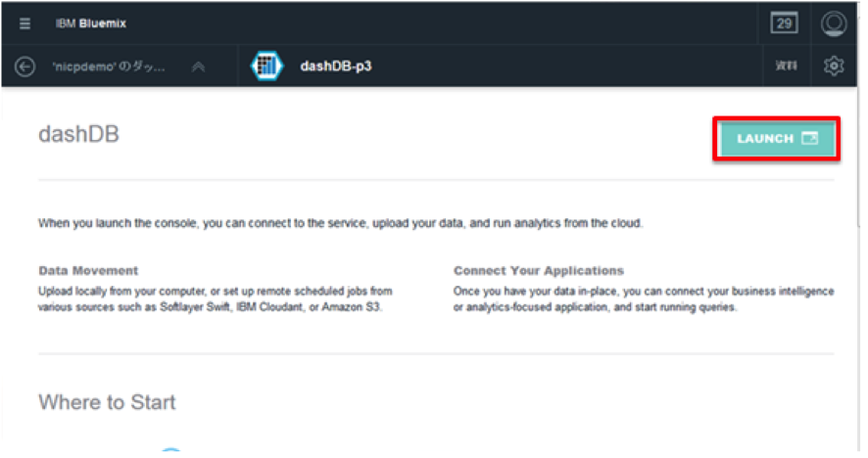Open the user account avatar menu
The image size is (868, 458).
(834, 23)
